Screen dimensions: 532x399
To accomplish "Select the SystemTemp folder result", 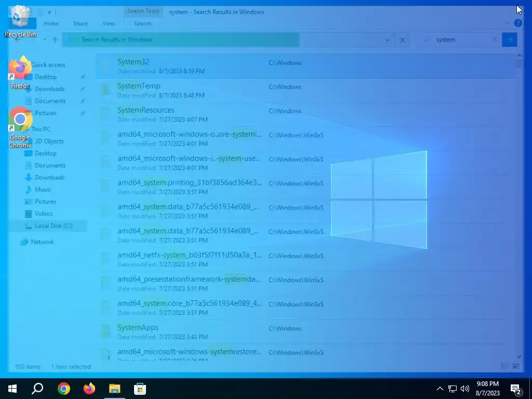I will 305,90.
